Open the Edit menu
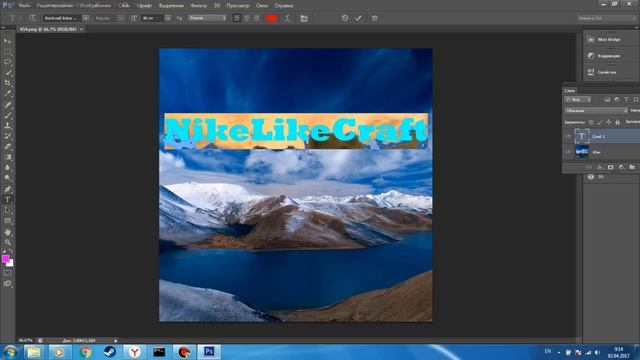This screenshot has width=640, height=360. 55,6
